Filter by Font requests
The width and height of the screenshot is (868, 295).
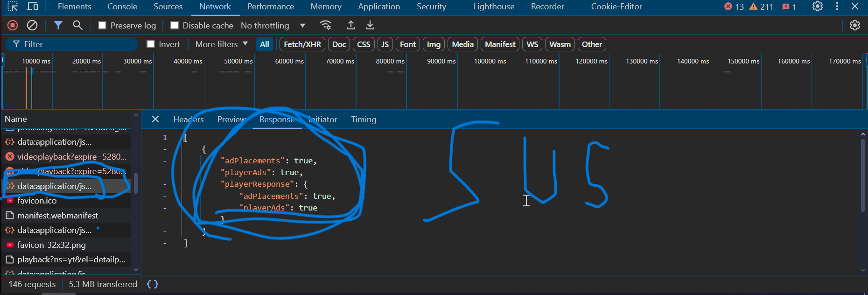[408, 44]
